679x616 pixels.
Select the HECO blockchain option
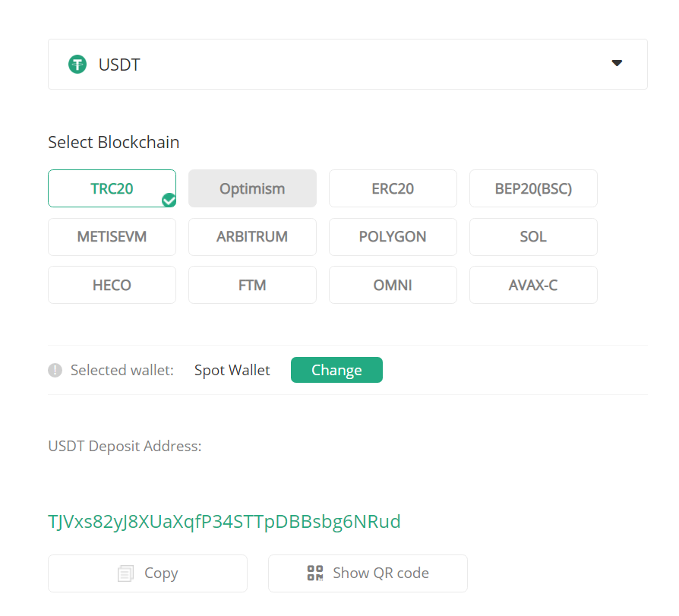(112, 285)
